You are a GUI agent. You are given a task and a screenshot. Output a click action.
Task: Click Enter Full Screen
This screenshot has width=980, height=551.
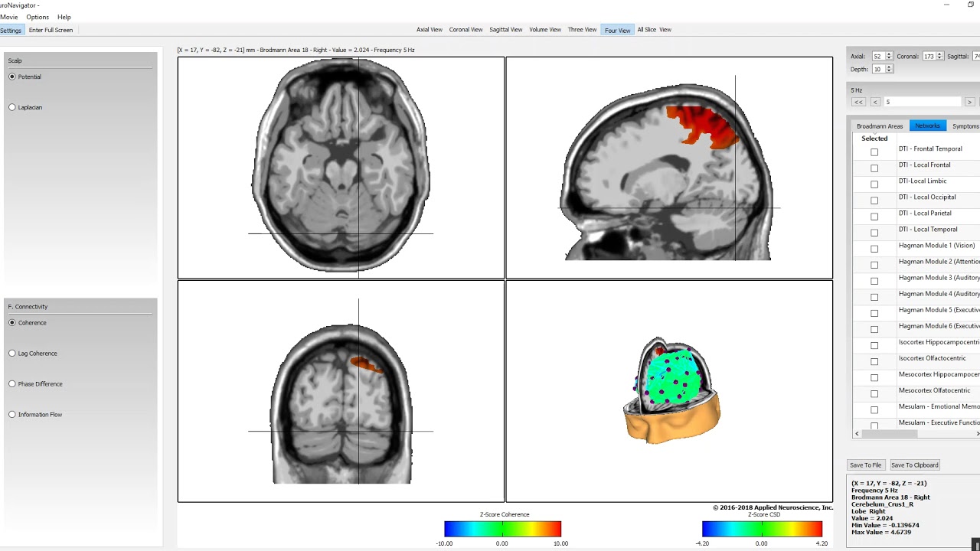51,30
